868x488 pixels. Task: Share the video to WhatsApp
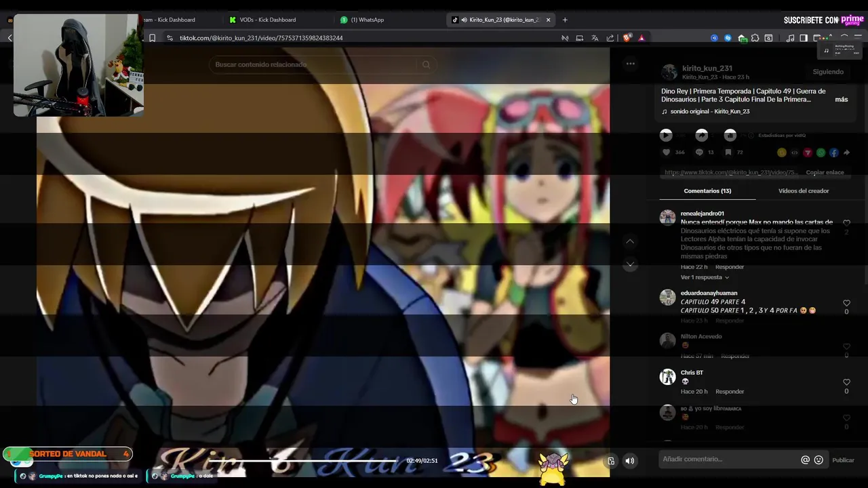coord(821,152)
